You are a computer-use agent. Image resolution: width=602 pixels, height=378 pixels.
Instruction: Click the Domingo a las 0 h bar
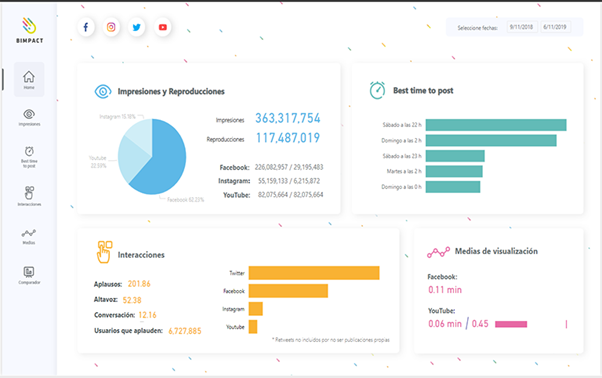click(x=453, y=187)
